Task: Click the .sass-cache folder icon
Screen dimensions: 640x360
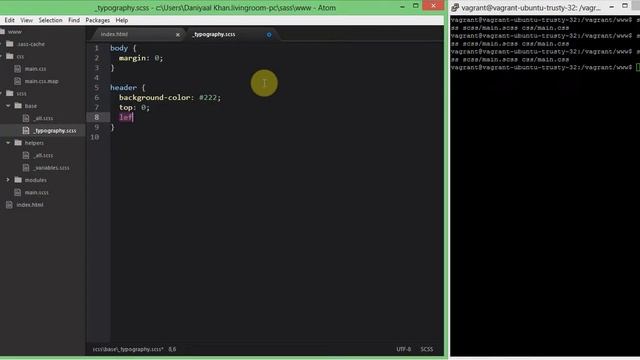Action: tap(10, 44)
